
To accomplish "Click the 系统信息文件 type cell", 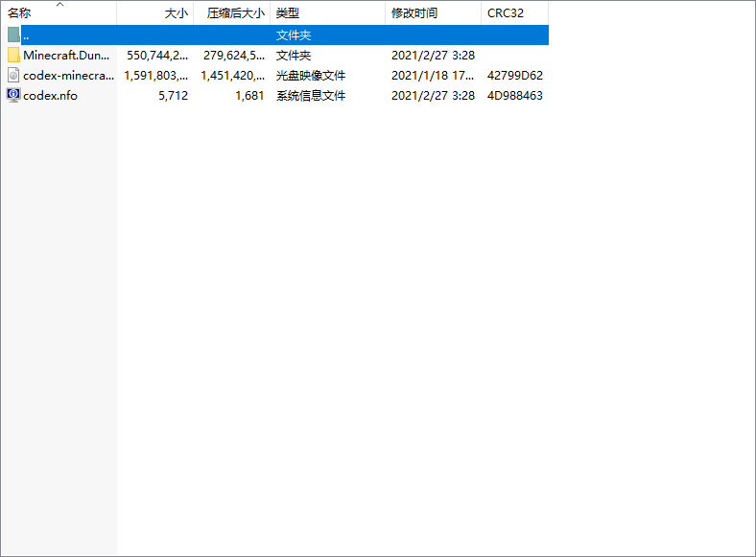I will (311, 96).
